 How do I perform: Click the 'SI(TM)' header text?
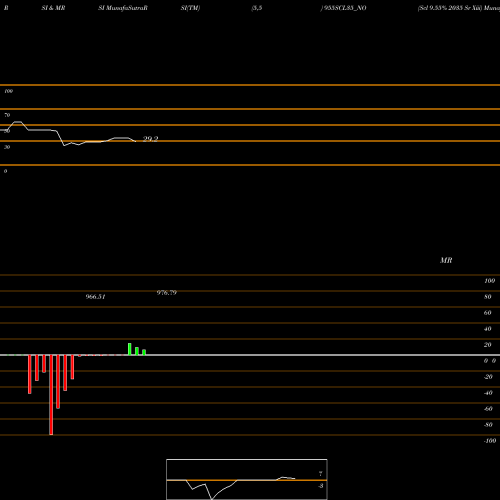pos(190,8)
